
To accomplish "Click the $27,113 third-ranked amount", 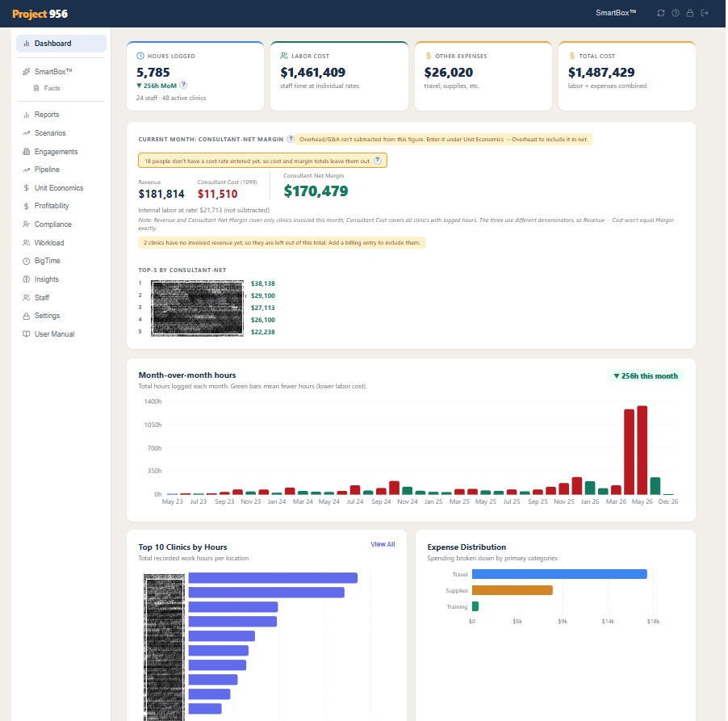I will 263,308.
